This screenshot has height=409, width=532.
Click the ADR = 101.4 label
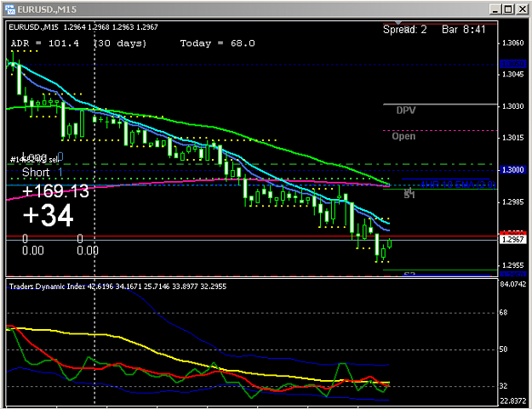[45, 43]
